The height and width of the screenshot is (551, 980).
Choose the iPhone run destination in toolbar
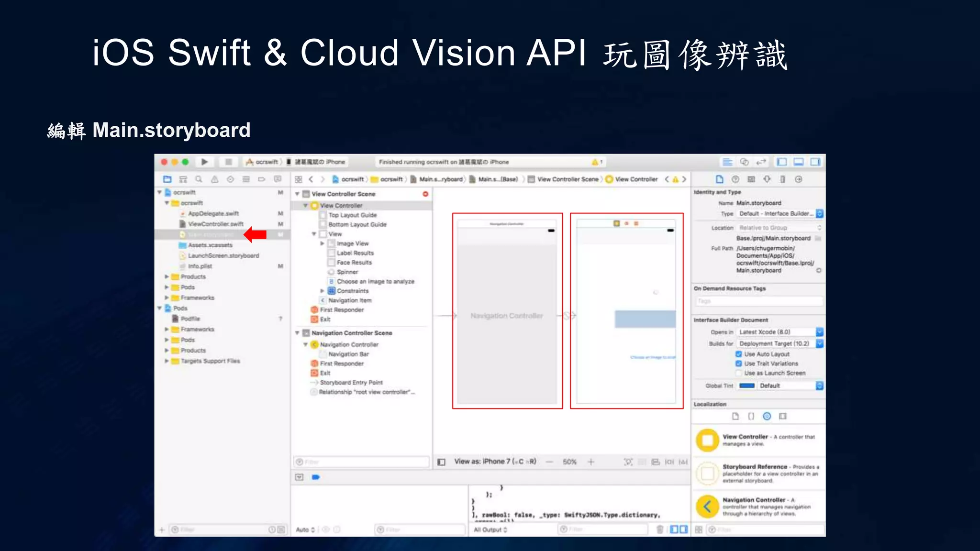click(316, 162)
